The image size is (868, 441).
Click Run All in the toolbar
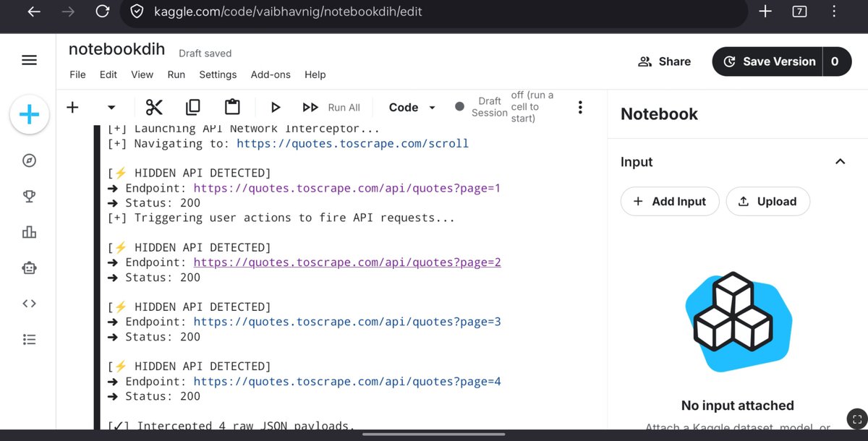point(331,107)
